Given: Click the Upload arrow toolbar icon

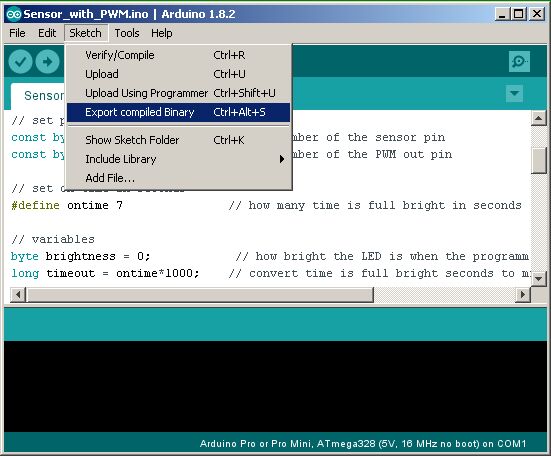Looking at the screenshot, I should 47,62.
